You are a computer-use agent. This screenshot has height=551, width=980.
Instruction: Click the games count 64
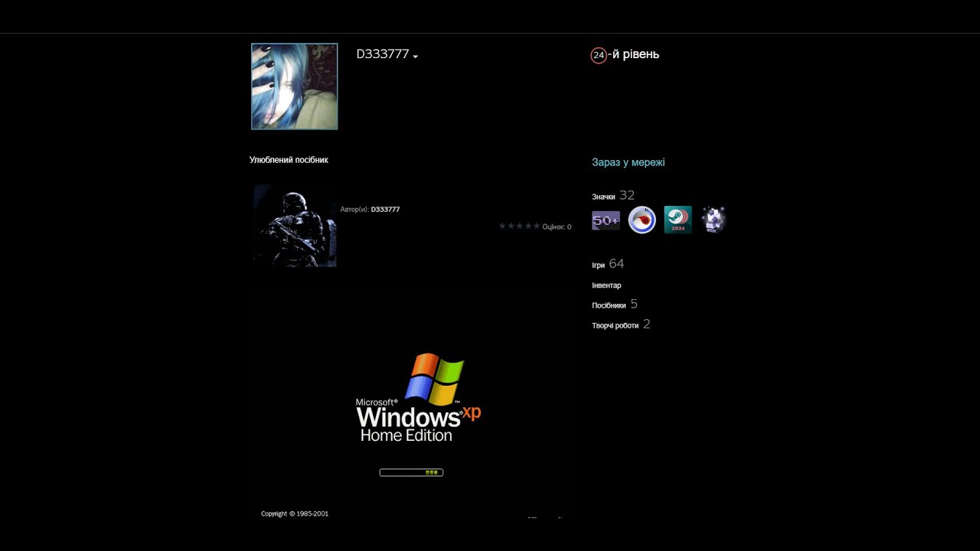tap(616, 264)
